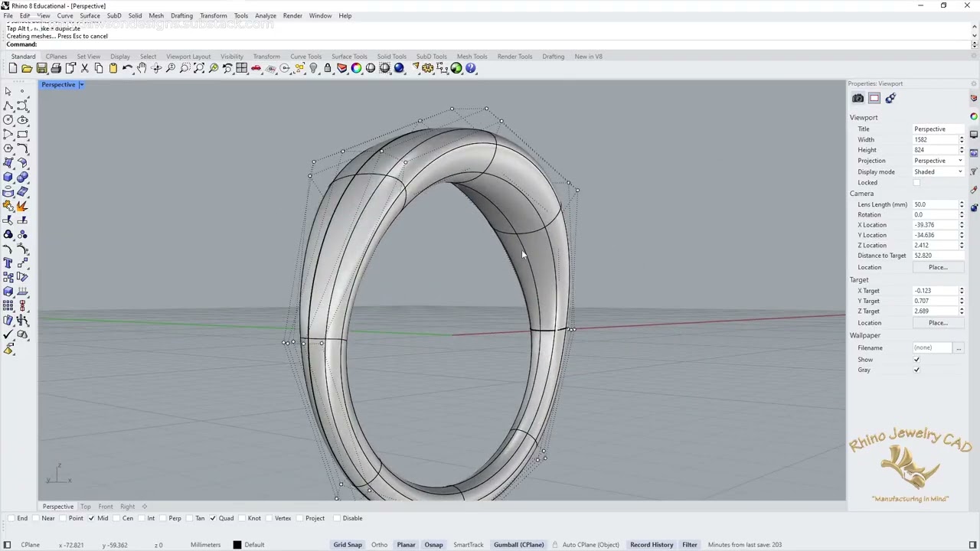The width and height of the screenshot is (980, 551).
Task: Open the Analyze menu
Action: point(266,15)
